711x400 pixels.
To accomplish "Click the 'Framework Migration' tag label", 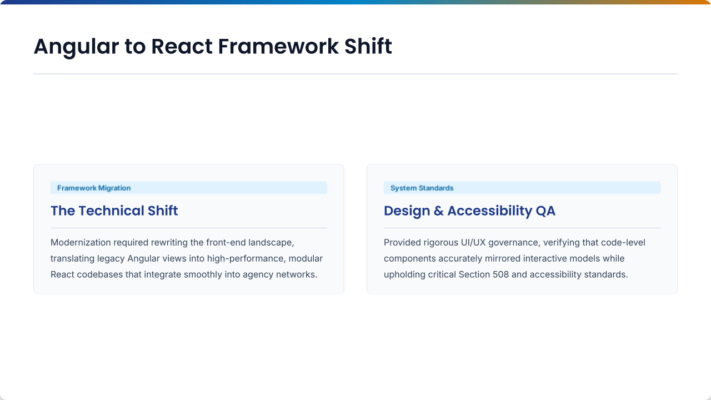I will pyautogui.click(x=189, y=188).
